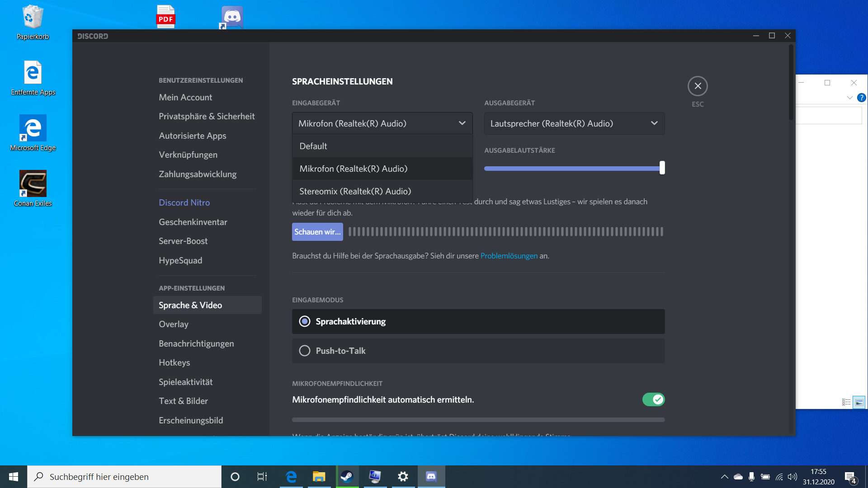The image size is (868, 488).
Task: Open Autorisierte Apps settings
Action: coord(208,136)
